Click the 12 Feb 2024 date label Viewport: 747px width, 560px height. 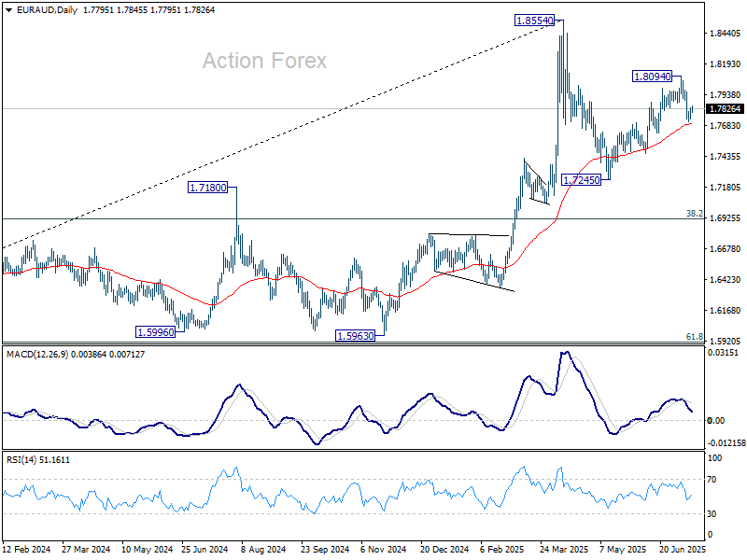tap(27, 549)
